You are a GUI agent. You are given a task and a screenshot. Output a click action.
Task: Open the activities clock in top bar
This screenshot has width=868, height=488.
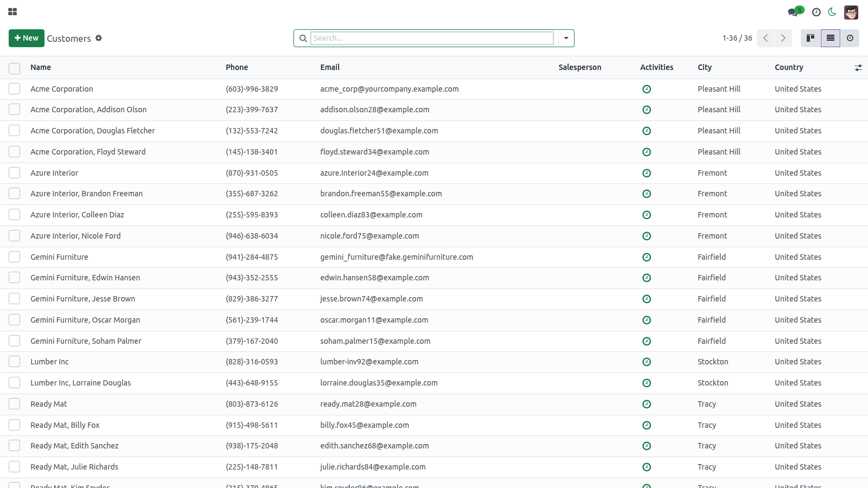816,12
